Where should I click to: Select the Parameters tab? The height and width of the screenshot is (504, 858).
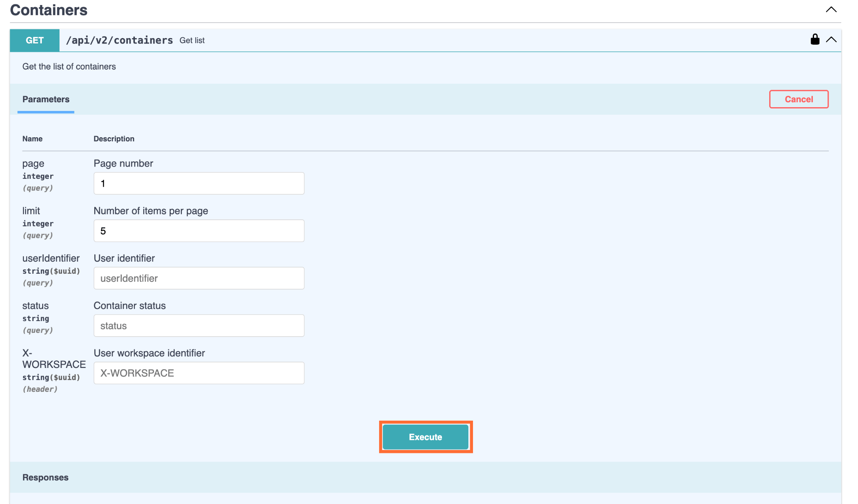[46, 99]
